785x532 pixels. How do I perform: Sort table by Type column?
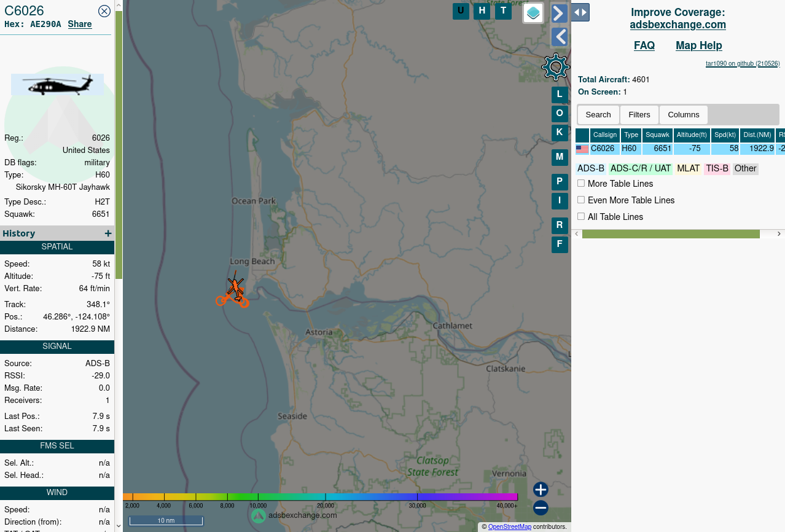click(631, 135)
